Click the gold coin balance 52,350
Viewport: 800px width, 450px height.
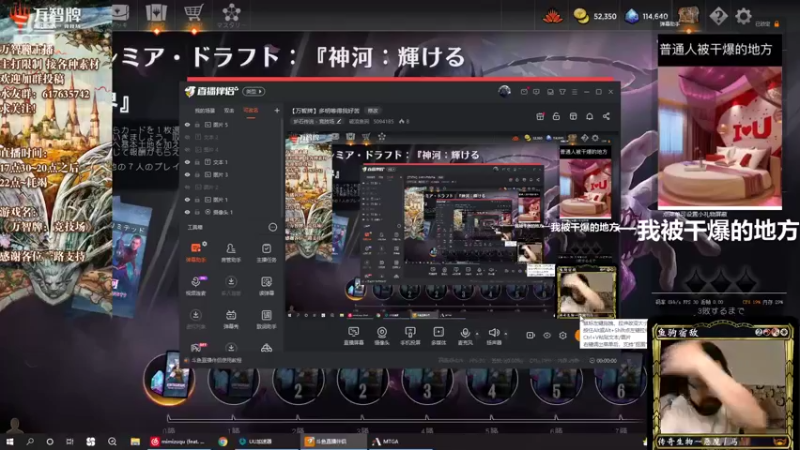(595, 16)
